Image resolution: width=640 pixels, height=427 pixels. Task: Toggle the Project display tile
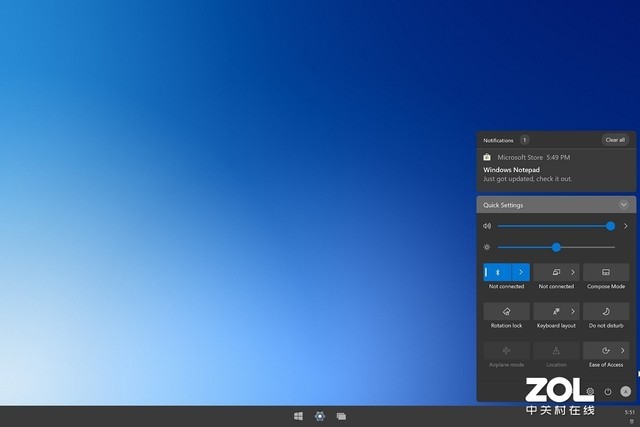[556, 272]
